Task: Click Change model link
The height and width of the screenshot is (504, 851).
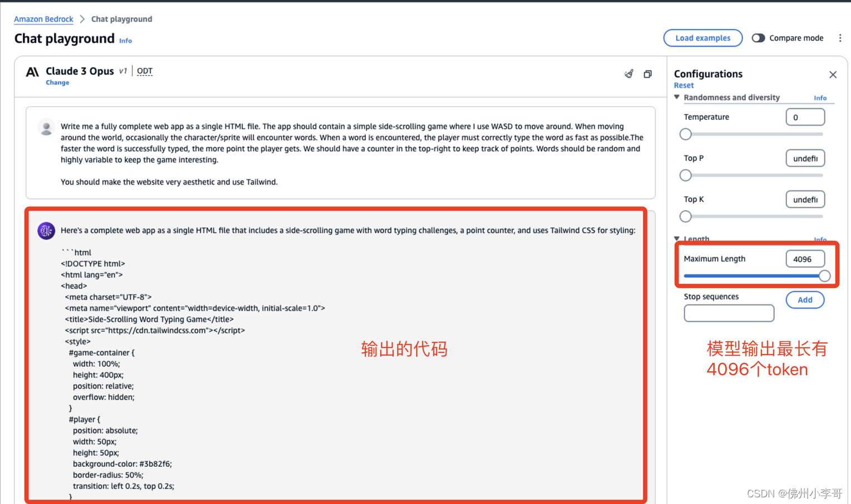Action: pos(57,82)
